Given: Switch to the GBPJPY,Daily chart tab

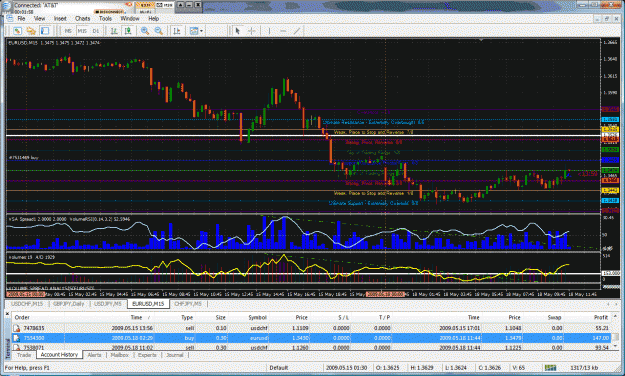Looking at the screenshot, I should [x=68, y=304].
